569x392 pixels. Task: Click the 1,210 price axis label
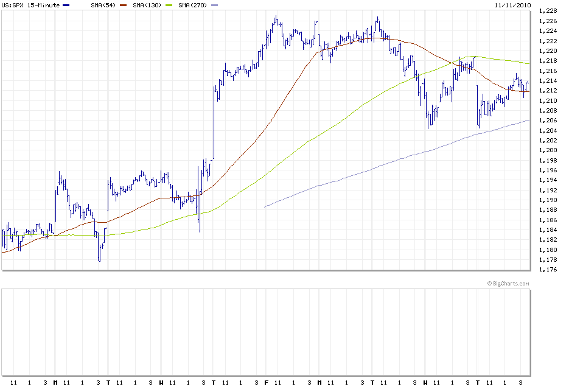(548, 100)
